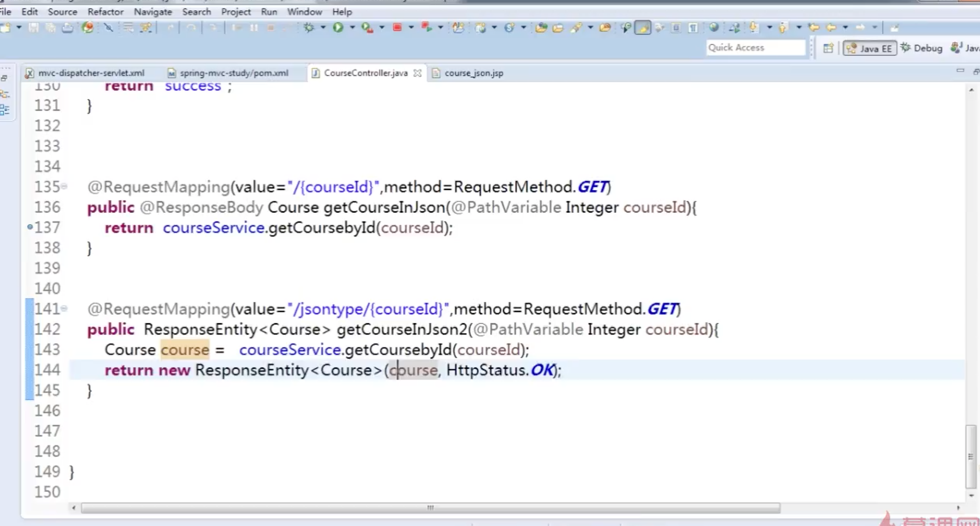Screen dimensions: 980x526
Task: Open the Window menu
Action: (x=304, y=12)
